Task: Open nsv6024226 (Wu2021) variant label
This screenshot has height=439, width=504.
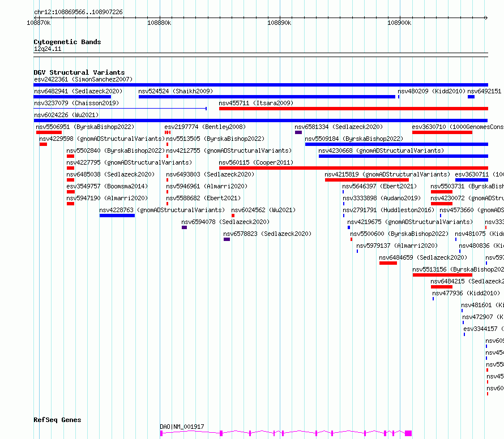Action: click(x=66, y=115)
